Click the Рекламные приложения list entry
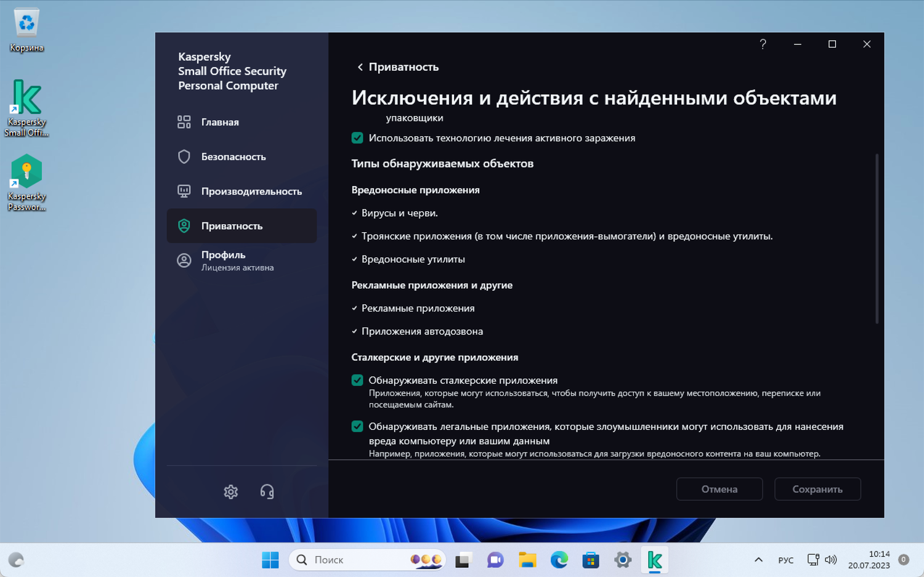The height and width of the screenshot is (577, 924). click(418, 308)
